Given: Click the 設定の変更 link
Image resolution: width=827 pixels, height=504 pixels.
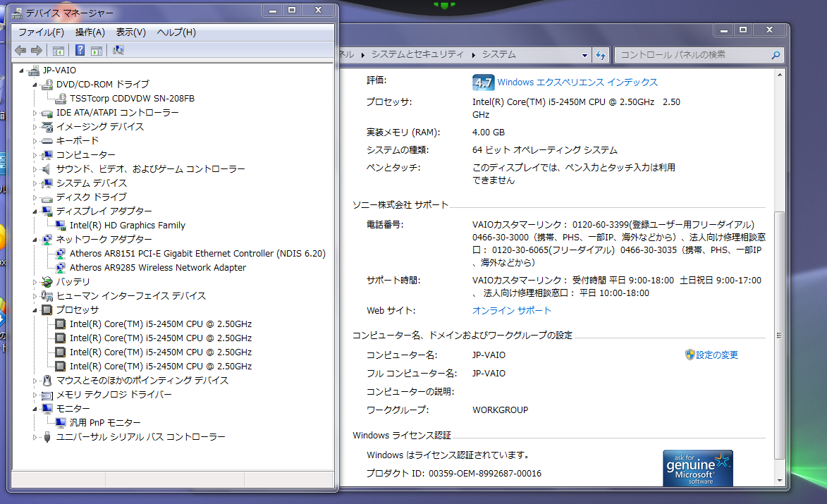Looking at the screenshot, I should (x=717, y=355).
